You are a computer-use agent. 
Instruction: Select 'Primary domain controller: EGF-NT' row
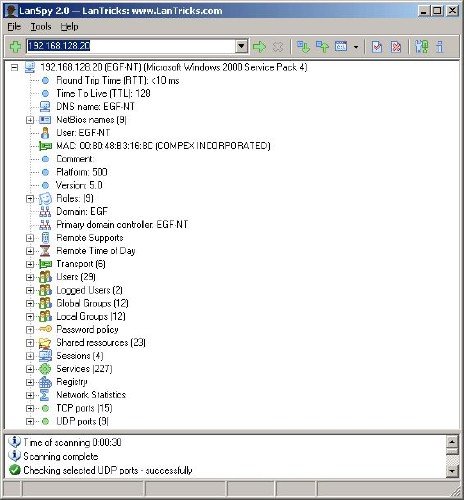[x=122, y=225]
